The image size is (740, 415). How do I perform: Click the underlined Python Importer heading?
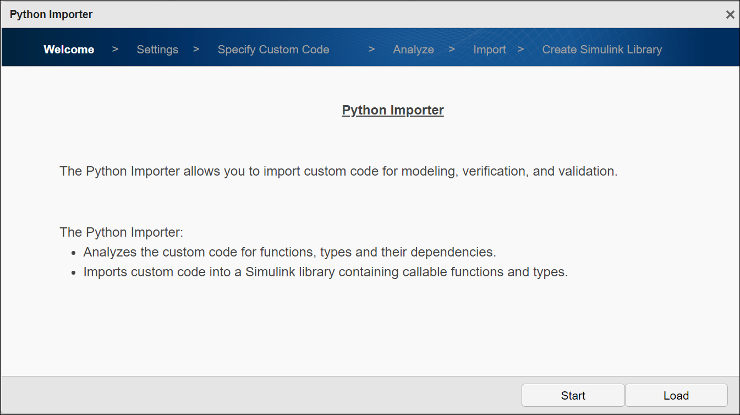pos(392,110)
